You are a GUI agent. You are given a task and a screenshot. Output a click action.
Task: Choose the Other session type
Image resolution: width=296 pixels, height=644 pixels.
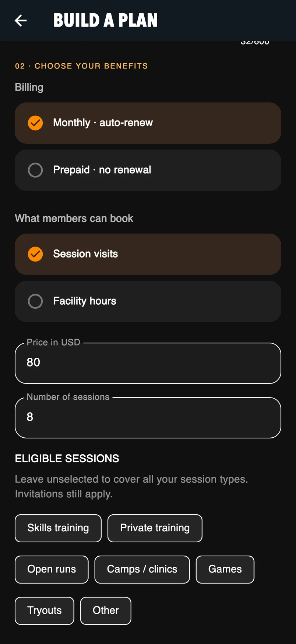click(106, 611)
